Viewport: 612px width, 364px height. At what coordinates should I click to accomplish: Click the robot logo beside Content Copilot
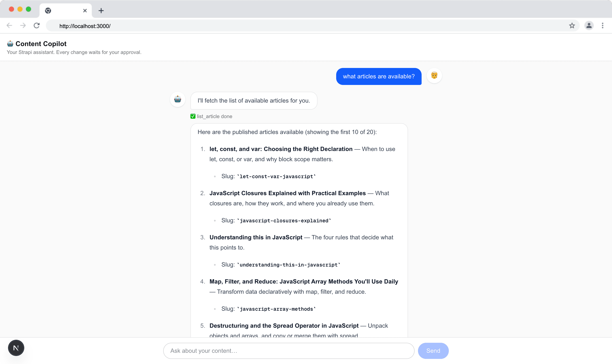click(x=10, y=44)
